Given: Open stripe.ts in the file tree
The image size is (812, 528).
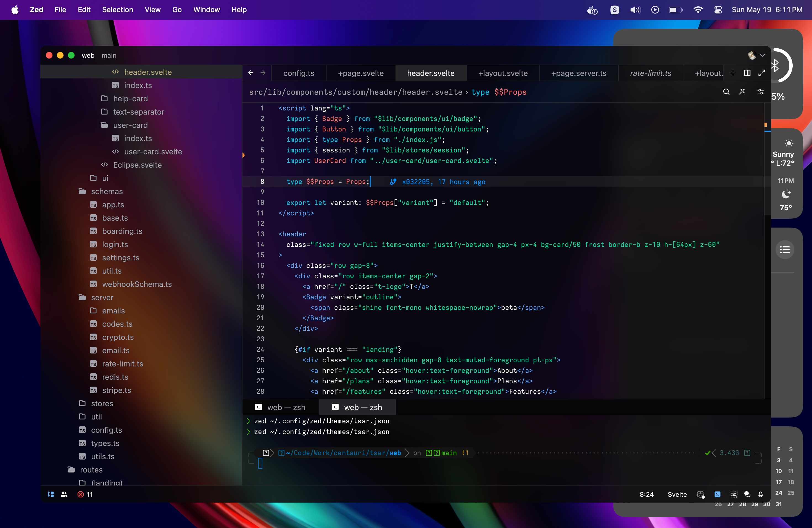Looking at the screenshot, I should (116, 390).
